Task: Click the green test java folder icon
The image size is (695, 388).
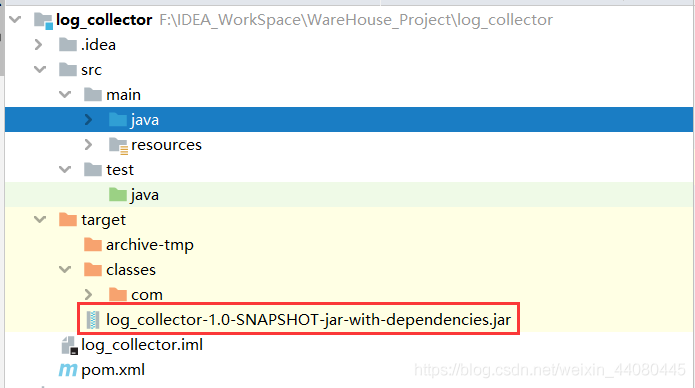Action: [117, 195]
